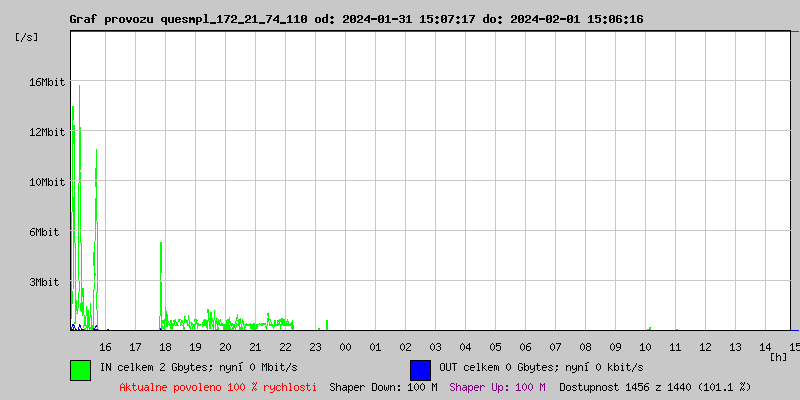This screenshot has width=800, height=400.
Task: Click hour label '05' on time axis
Action: pyautogui.click(x=495, y=347)
